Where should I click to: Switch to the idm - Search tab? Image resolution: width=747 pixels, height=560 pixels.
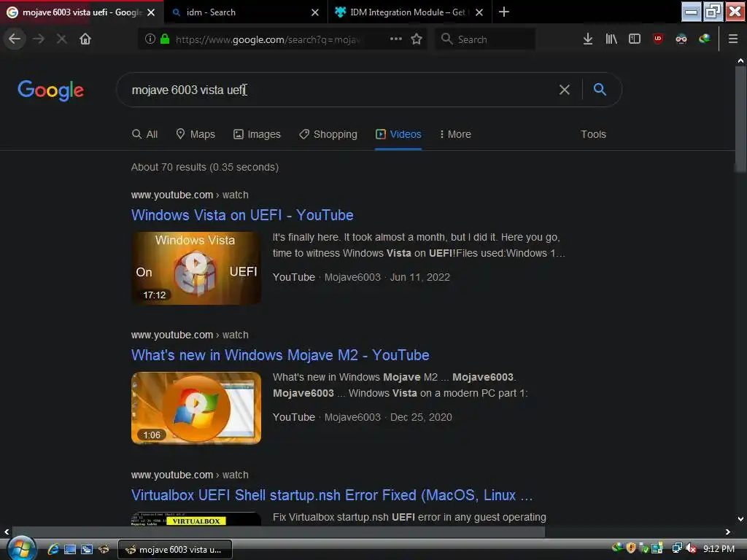pos(246,12)
